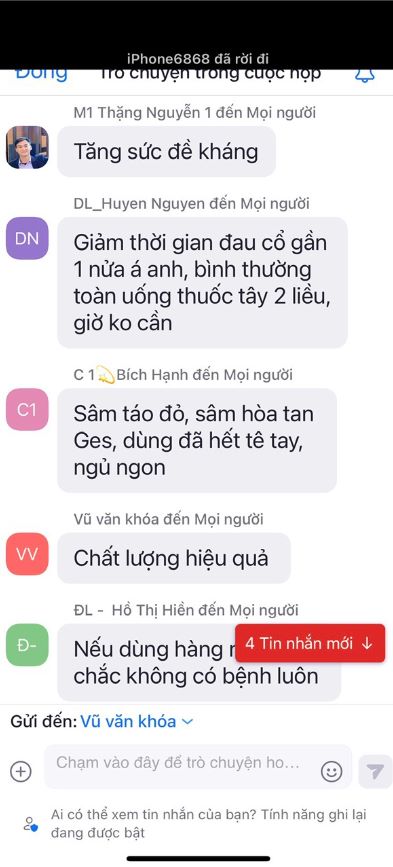Tap the VV red avatar
Screen dimensions: 393x867
click(27, 554)
